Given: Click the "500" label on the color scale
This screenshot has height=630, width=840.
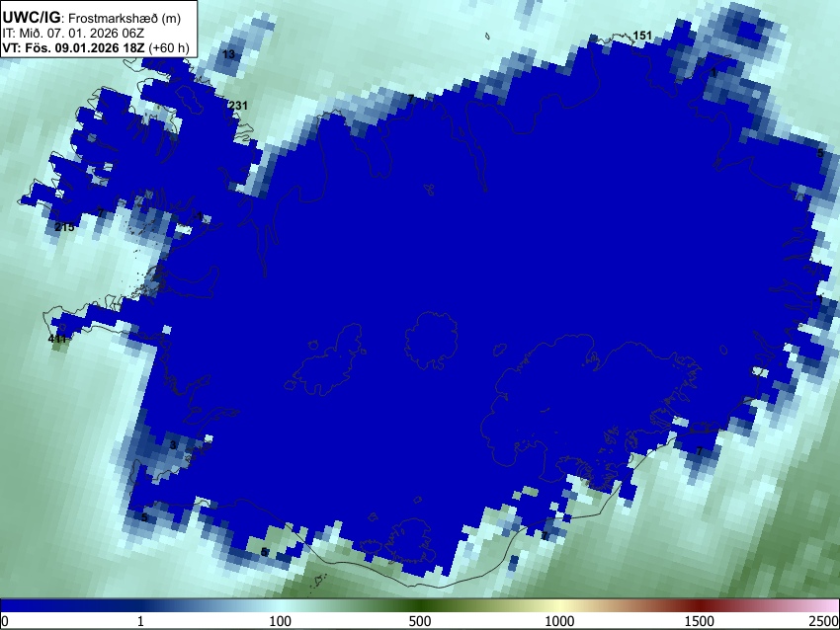Looking at the screenshot, I should [x=419, y=621].
